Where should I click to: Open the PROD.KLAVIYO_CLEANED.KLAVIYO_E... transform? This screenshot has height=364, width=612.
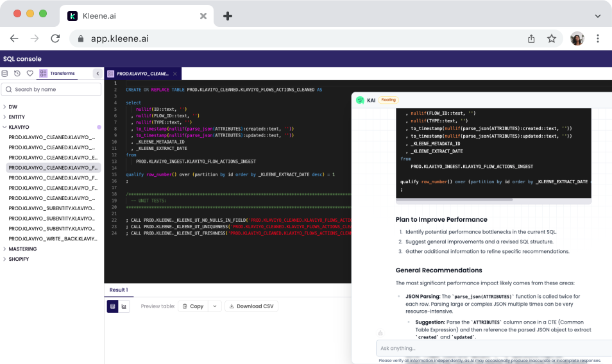(x=53, y=158)
